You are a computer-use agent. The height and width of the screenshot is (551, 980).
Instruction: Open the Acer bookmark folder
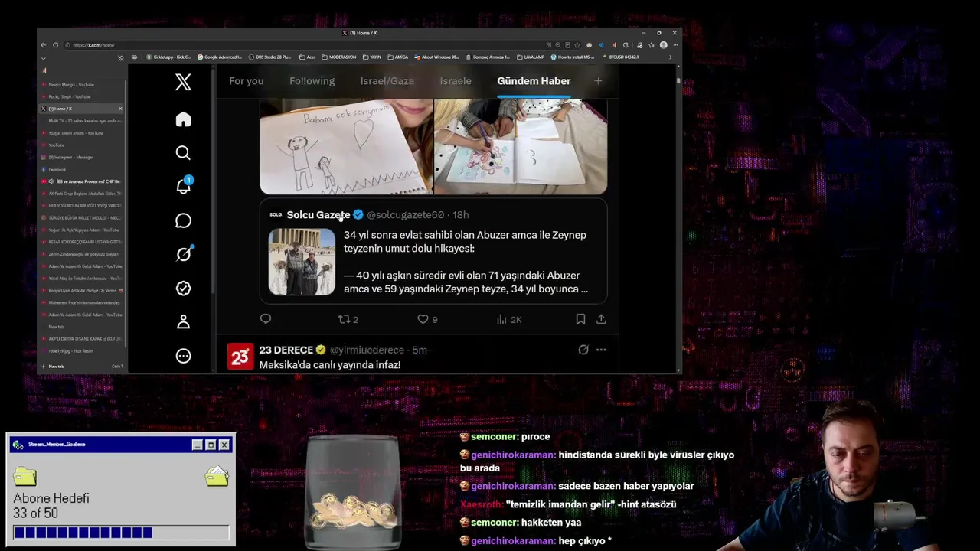(308, 57)
